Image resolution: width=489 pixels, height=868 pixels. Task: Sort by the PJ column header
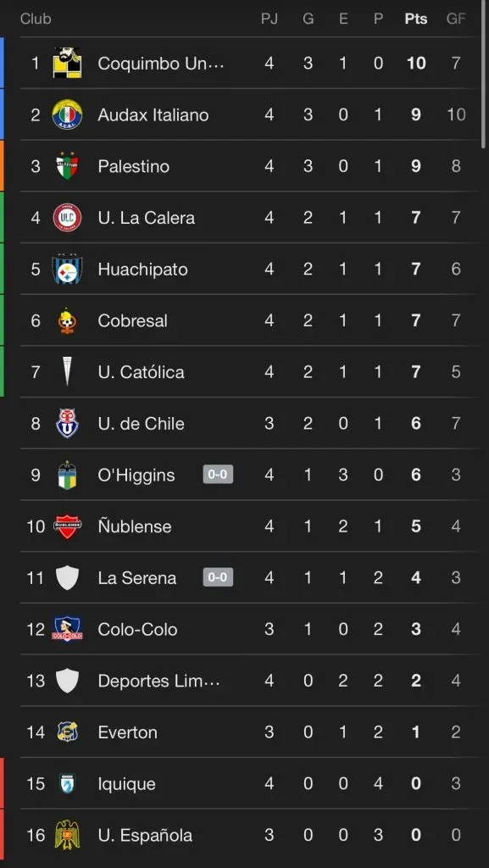270,19
